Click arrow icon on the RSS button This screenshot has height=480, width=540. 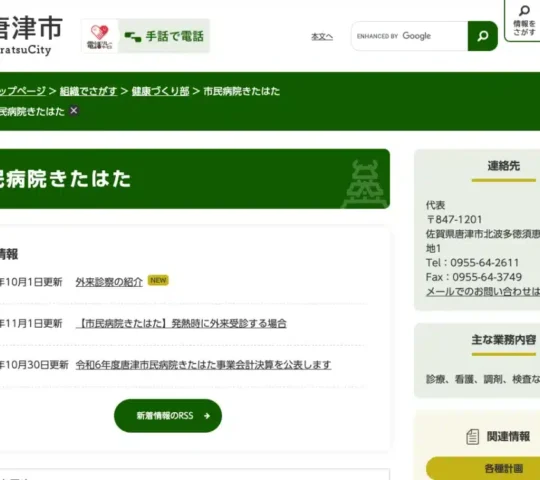pyautogui.click(x=207, y=416)
